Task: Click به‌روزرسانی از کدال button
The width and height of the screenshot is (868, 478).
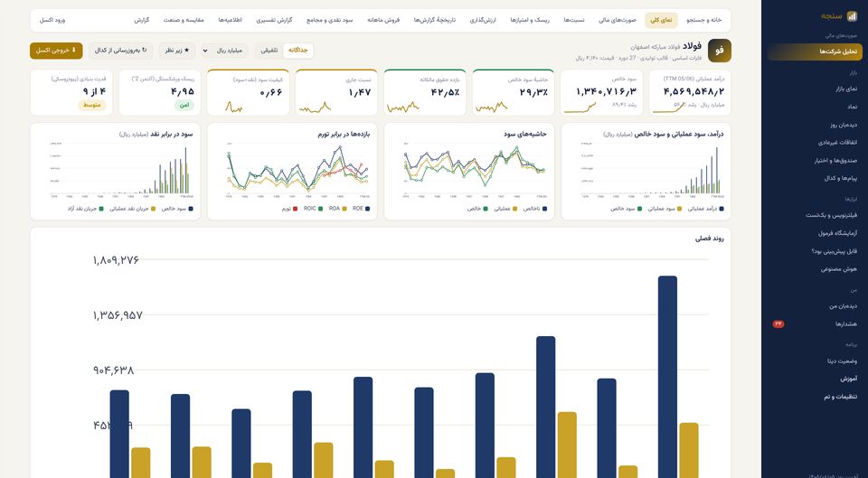Action: click(120, 51)
